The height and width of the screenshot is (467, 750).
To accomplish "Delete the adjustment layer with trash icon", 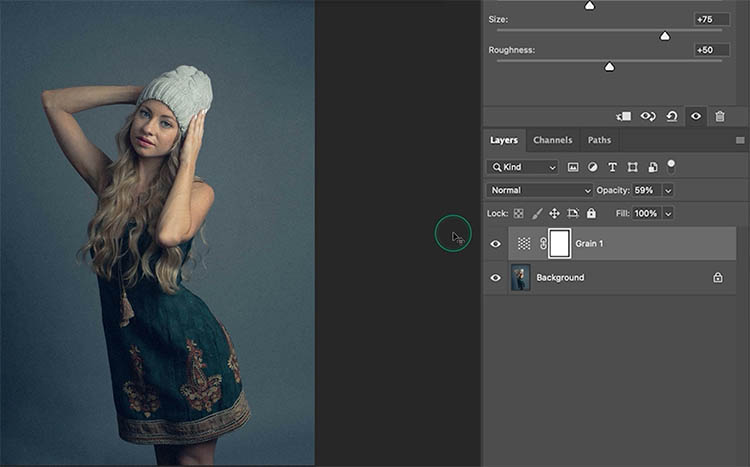I will pos(719,116).
